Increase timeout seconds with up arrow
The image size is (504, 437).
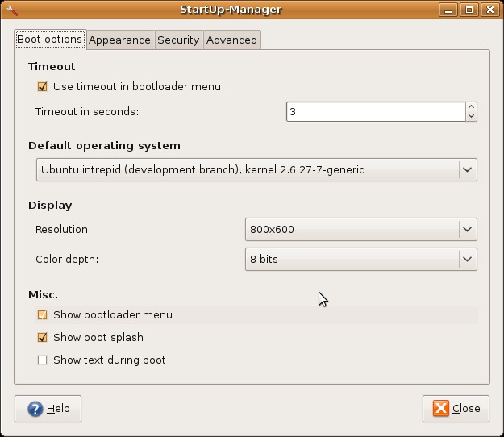click(x=471, y=107)
